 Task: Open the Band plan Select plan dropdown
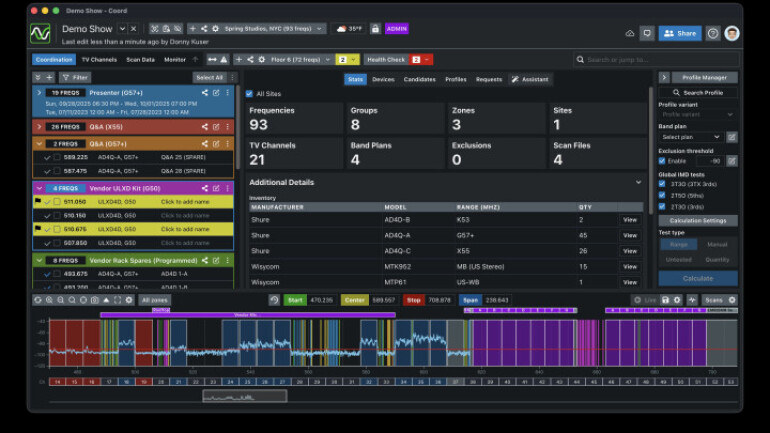pos(690,136)
